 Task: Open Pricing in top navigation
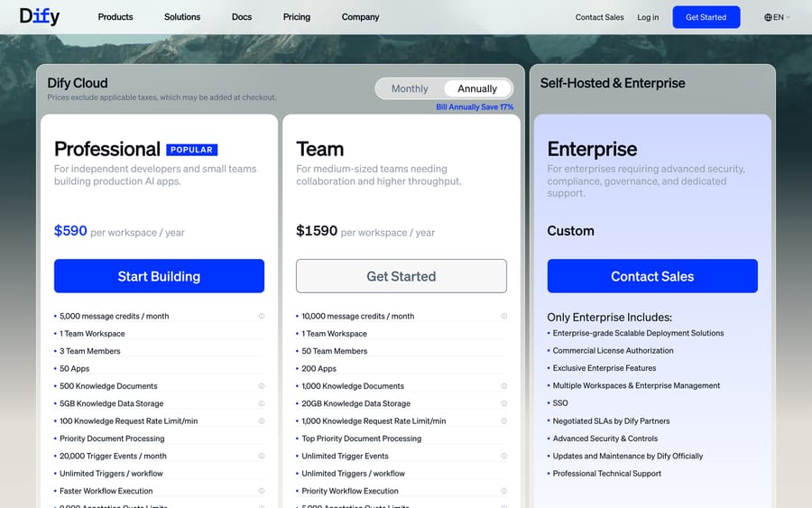297,17
